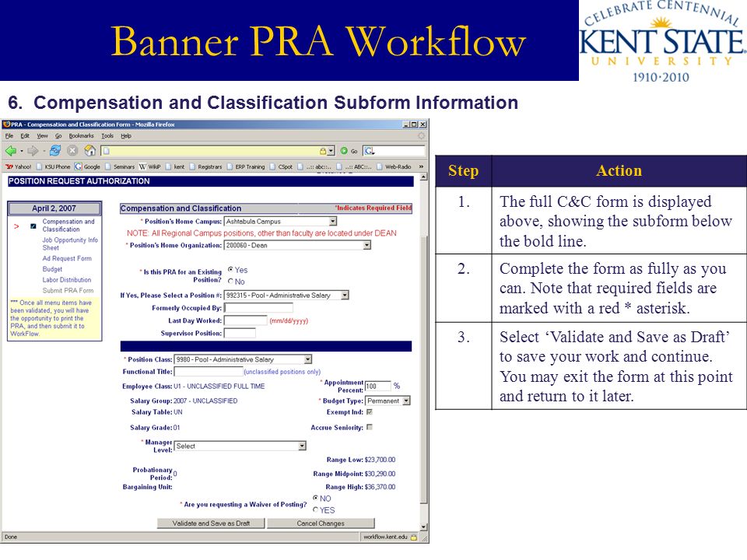Open the Bookmarks menu

(x=82, y=135)
